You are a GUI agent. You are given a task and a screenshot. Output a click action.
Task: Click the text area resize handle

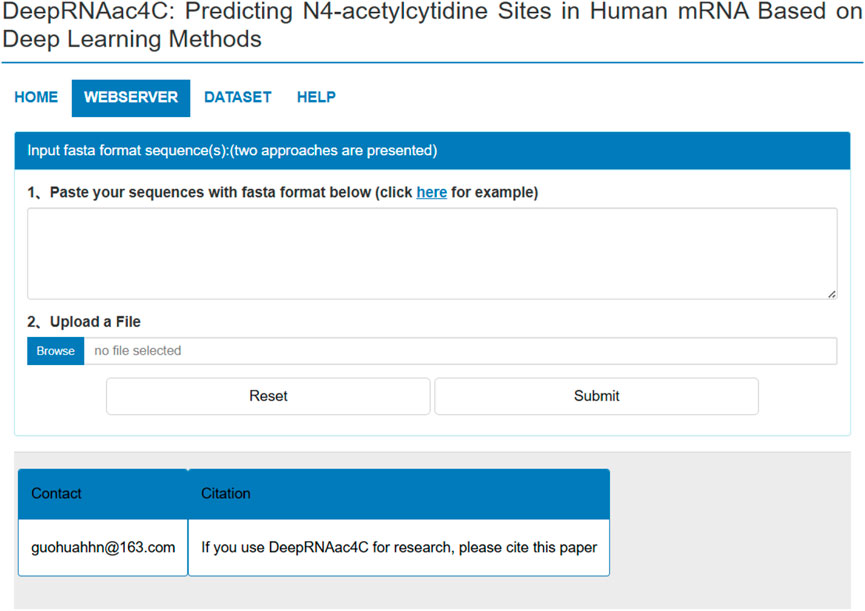(832, 294)
